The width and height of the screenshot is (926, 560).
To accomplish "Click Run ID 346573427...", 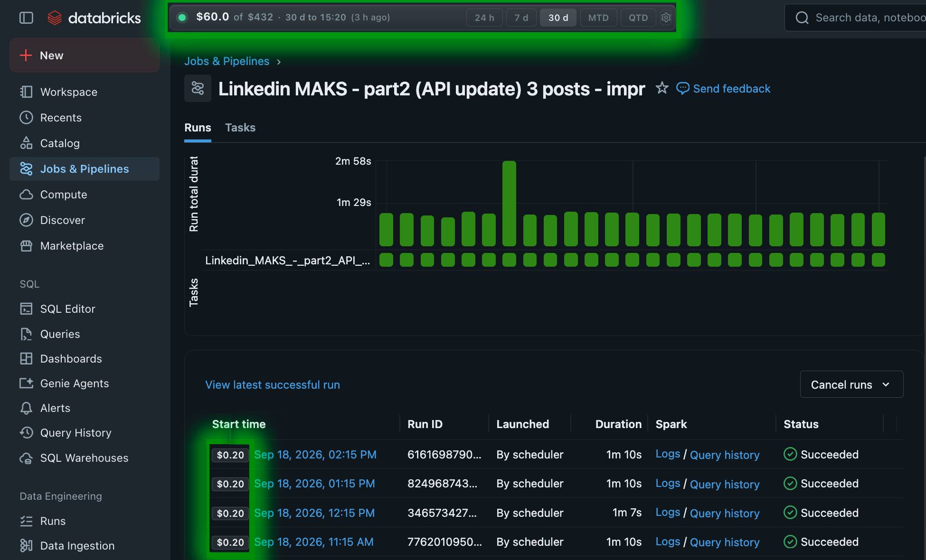I will pyautogui.click(x=442, y=513).
